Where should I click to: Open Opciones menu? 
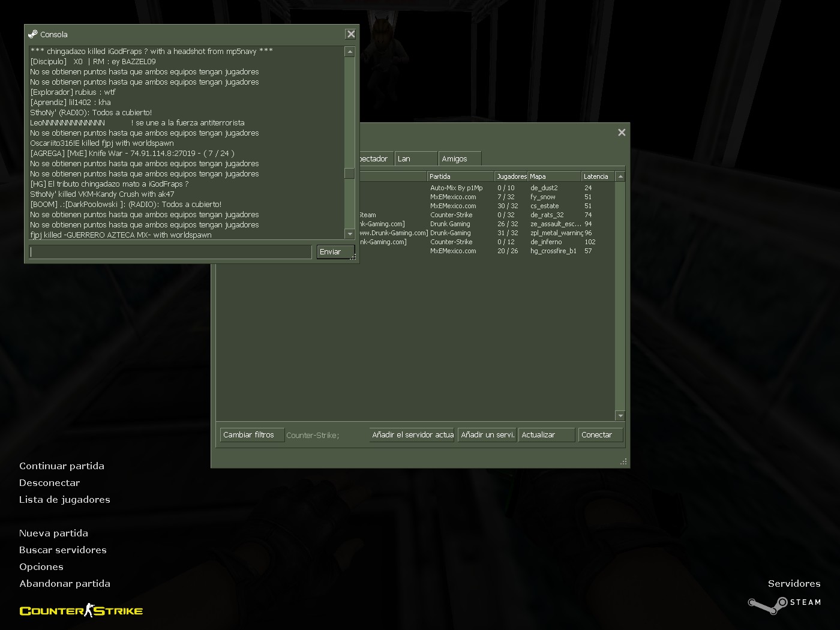[41, 567]
